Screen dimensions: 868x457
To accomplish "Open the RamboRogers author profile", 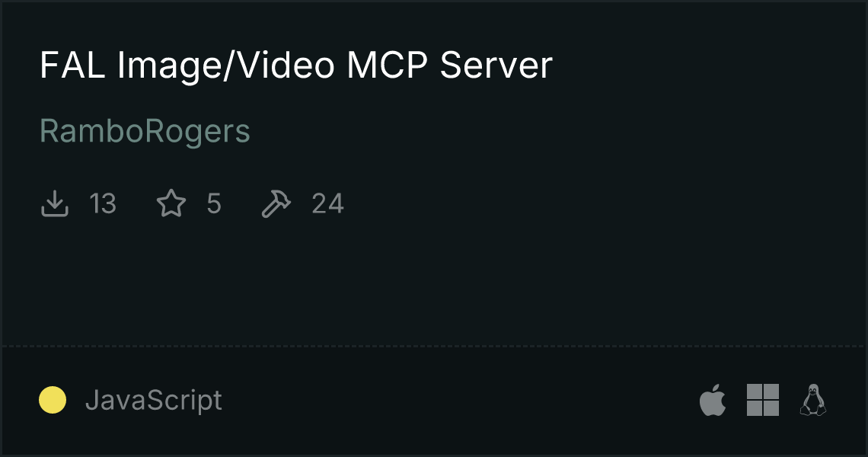I will [145, 131].
